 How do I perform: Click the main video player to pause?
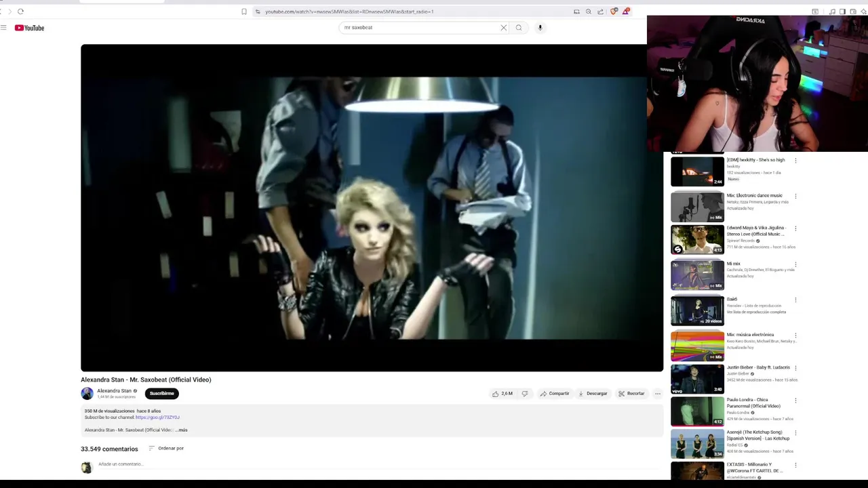coord(372,208)
